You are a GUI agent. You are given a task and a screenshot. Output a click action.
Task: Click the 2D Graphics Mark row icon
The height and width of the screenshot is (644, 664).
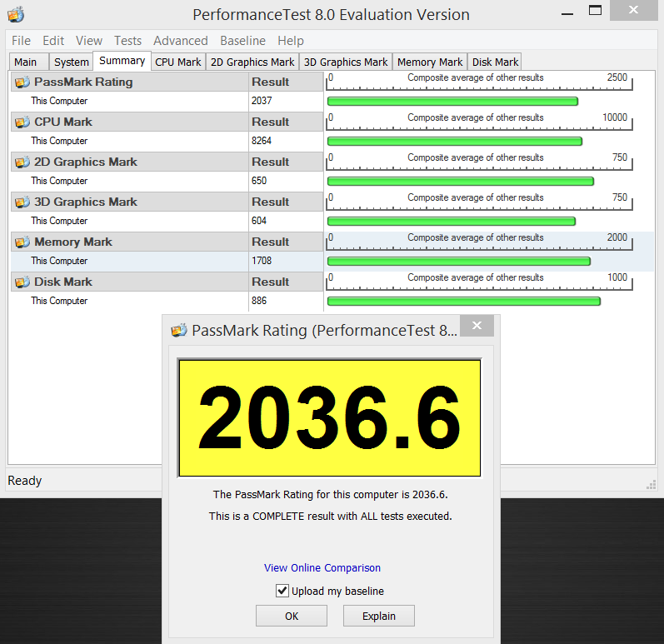coord(22,162)
